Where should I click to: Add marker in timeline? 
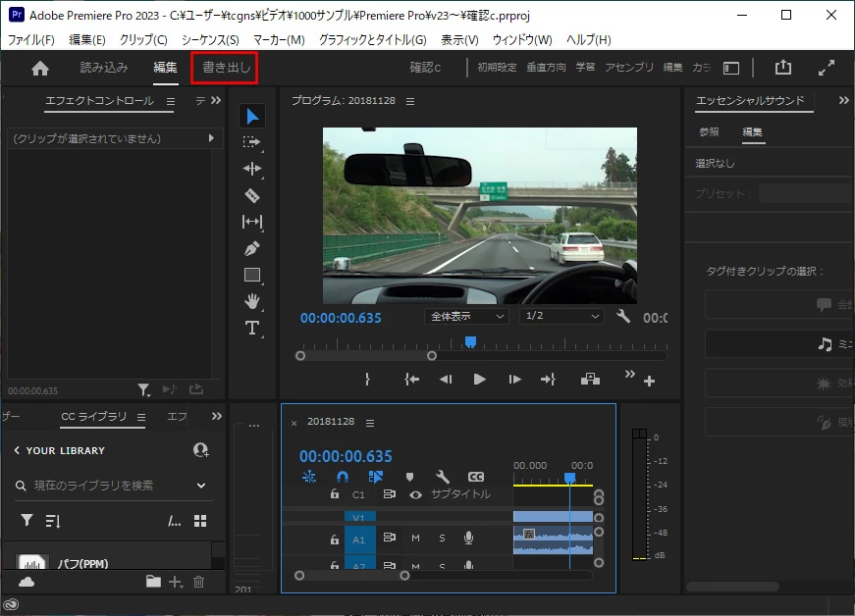click(409, 477)
